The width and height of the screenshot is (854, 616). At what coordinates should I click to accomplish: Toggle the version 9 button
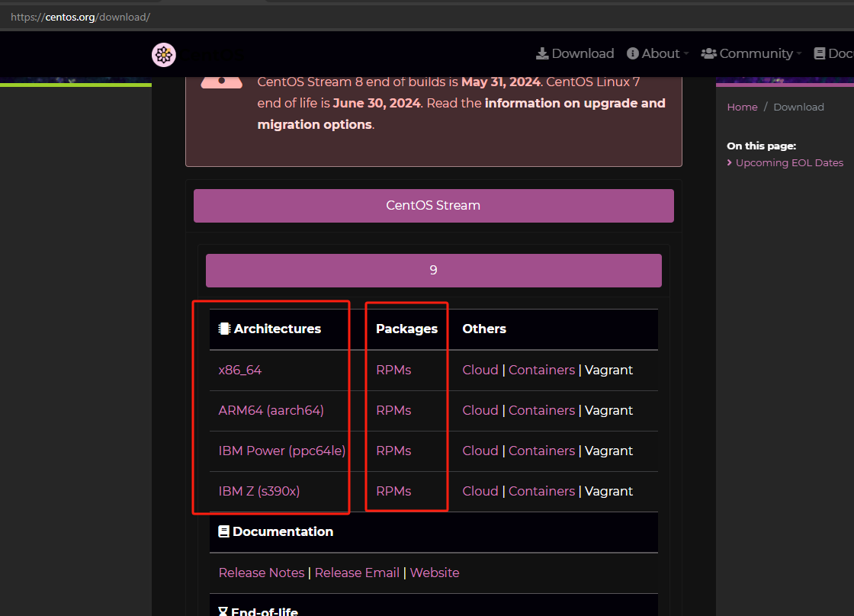click(434, 270)
